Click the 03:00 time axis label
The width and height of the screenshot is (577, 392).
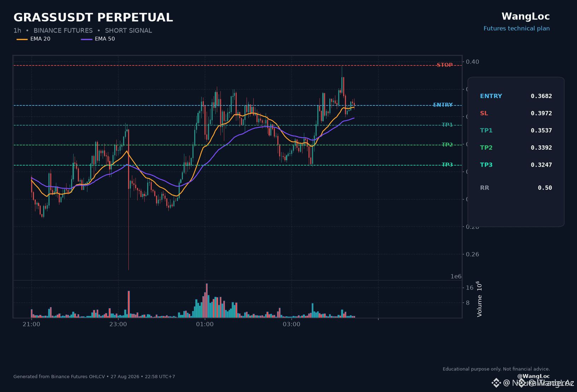292,324
